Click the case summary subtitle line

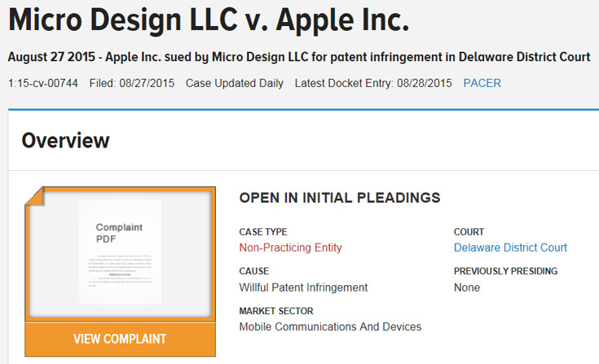tap(298, 58)
